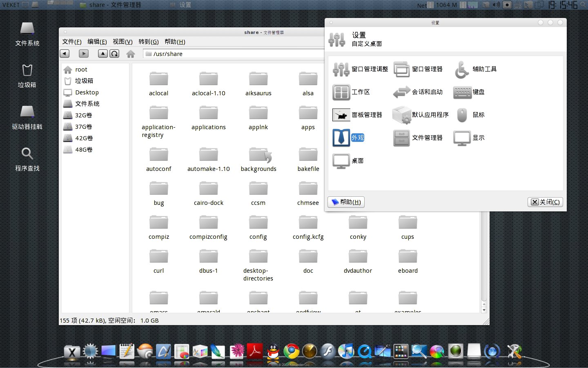Open Panel Manager (面板管理器) settings
Image resolution: width=588 pixels, height=368 pixels.
[x=357, y=115]
